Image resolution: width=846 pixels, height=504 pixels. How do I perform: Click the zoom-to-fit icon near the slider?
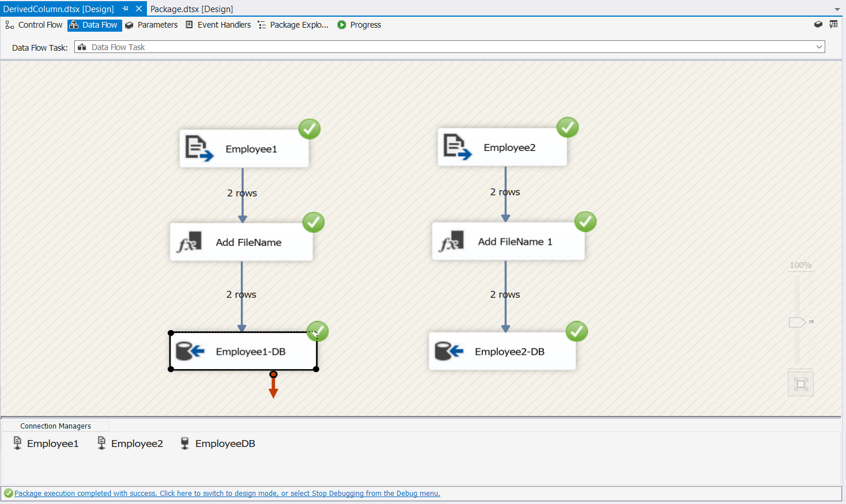coord(800,383)
